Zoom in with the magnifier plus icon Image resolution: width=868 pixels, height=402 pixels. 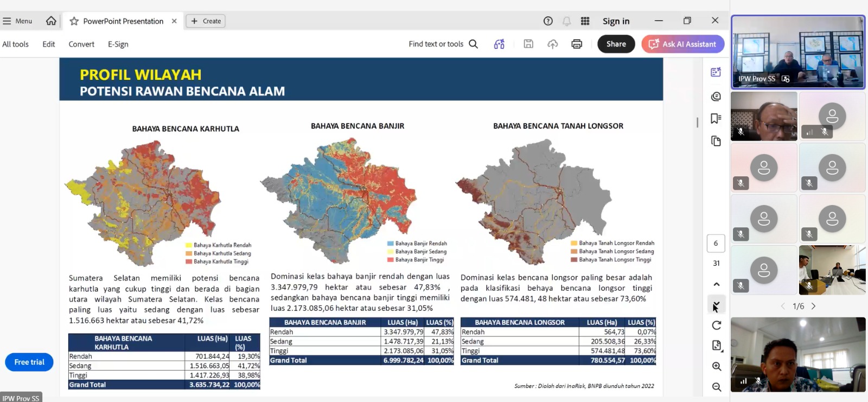pyautogui.click(x=716, y=366)
